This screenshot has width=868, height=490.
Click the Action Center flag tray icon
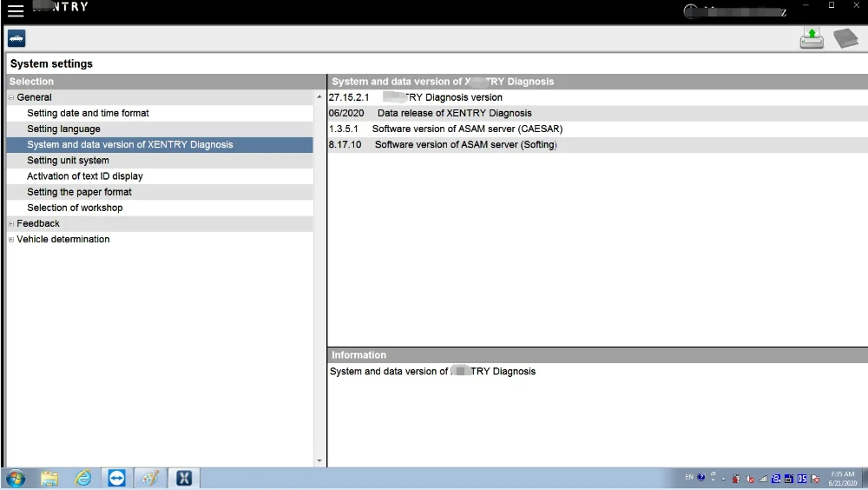(x=815, y=479)
